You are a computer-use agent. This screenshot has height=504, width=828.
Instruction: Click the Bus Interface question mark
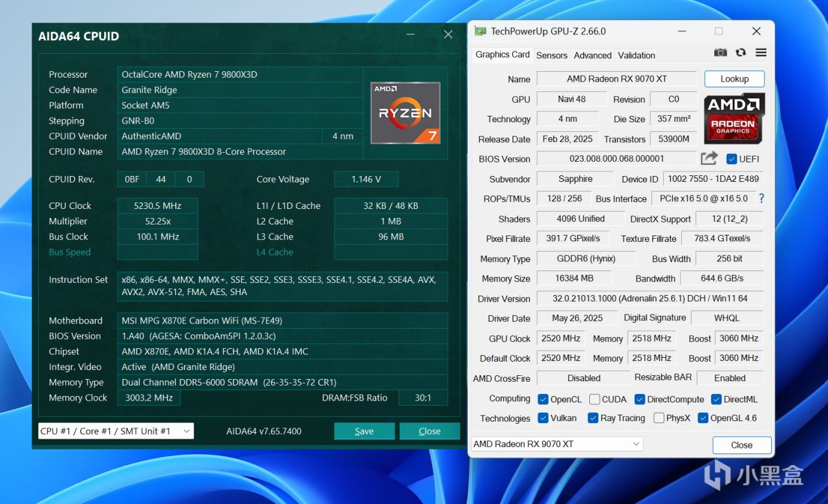coord(761,199)
